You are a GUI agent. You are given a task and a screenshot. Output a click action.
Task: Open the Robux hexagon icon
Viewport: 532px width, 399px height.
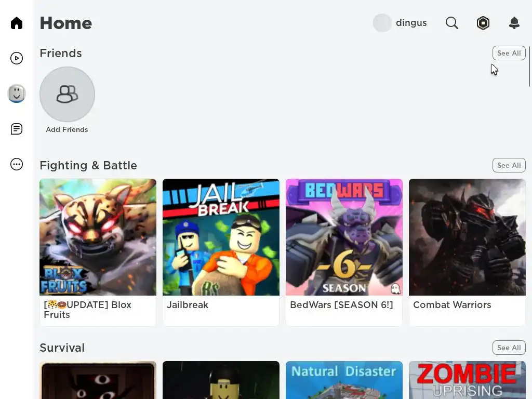tap(483, 23)
